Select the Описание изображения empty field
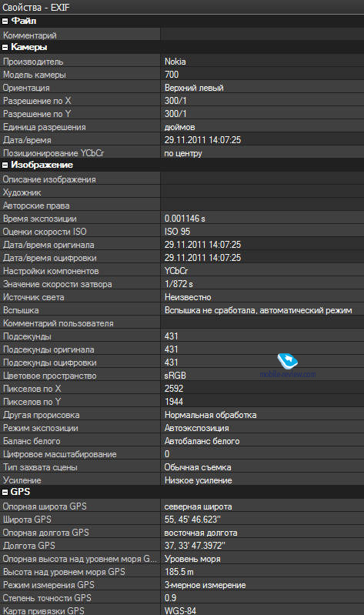Screen dimensions: 364x615 pos(262,179)
